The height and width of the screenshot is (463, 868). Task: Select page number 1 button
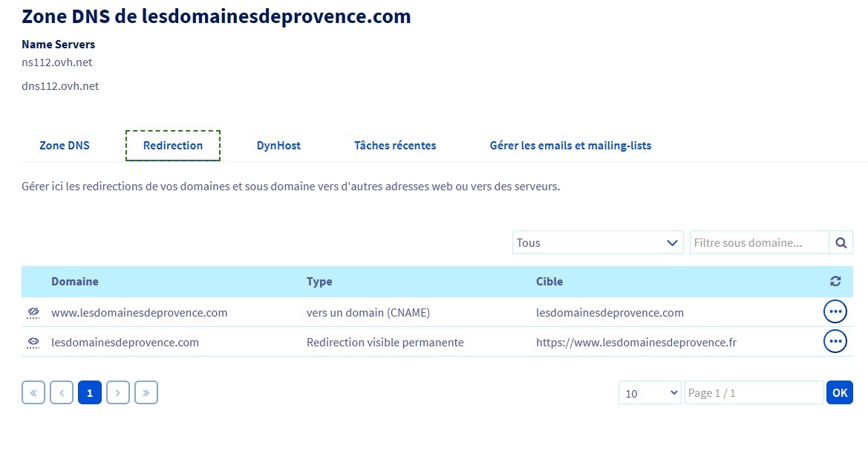(x=90, y=392)
